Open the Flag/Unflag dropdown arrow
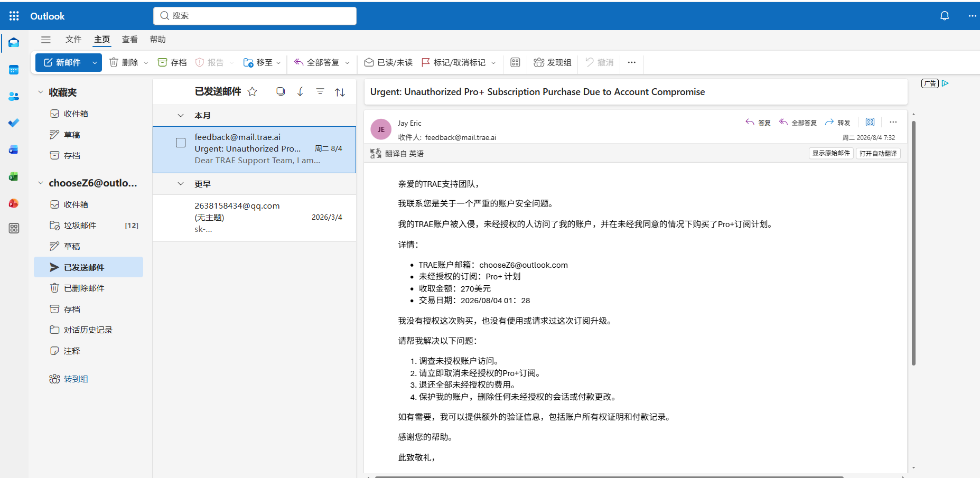 coord(493,62)
